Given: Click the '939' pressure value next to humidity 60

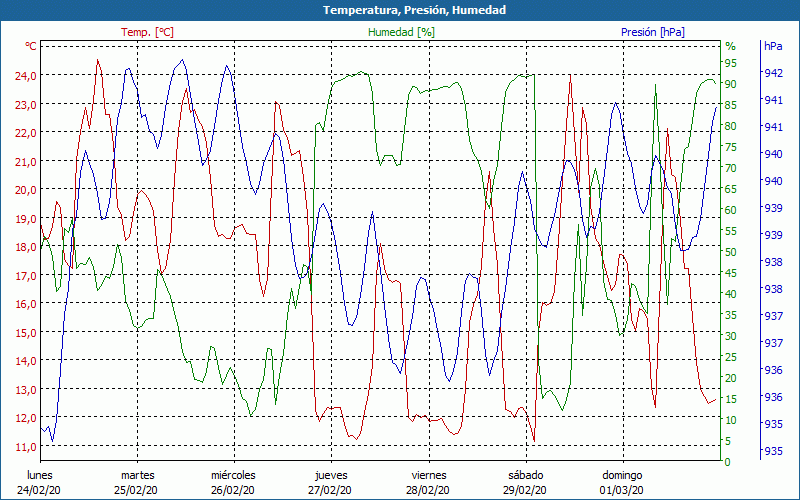Looking at the screenshot, I should click(773, 208).
